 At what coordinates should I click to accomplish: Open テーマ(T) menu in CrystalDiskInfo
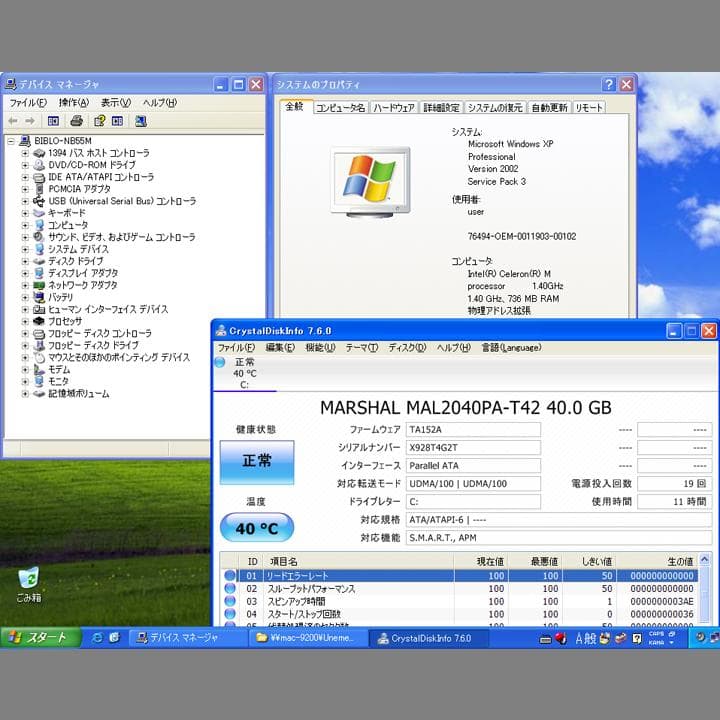(362, 348)
